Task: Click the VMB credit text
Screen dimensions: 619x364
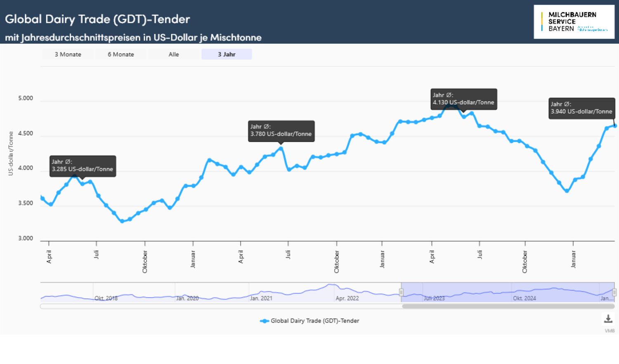Action: click(610, 331)
